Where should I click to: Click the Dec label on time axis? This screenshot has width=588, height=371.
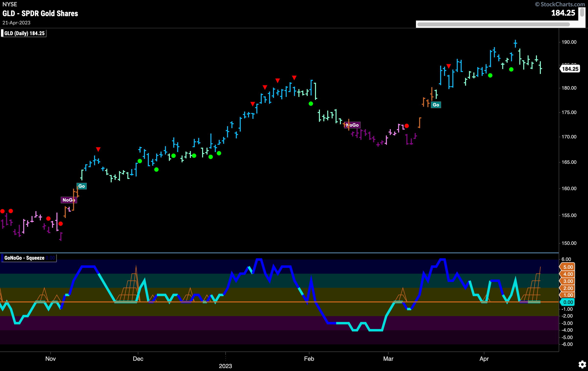click(x=138, y=359)
